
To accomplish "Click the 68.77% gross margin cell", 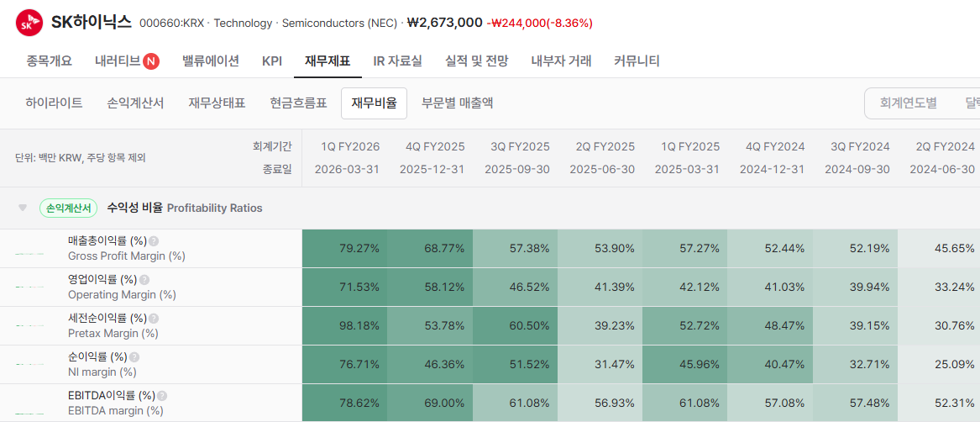I will click(430, 249).
